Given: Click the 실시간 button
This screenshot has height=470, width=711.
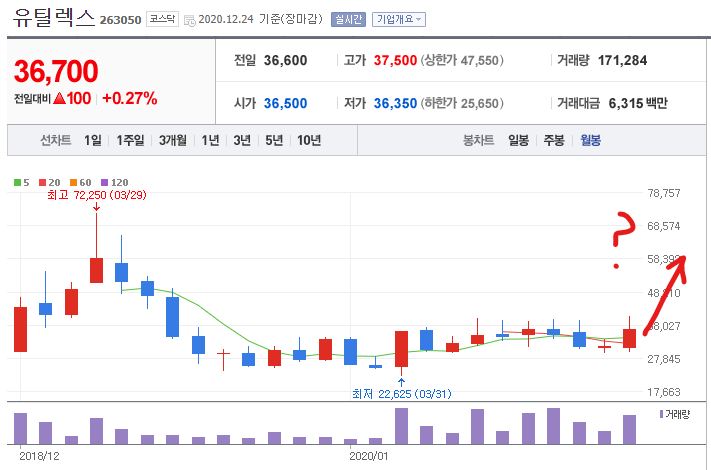Looking at the screenshot, I should tap(348, 19).
